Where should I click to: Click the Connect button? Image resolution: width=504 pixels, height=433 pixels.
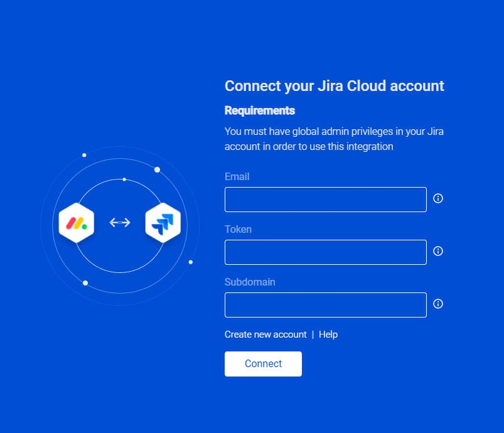point(263,364)
